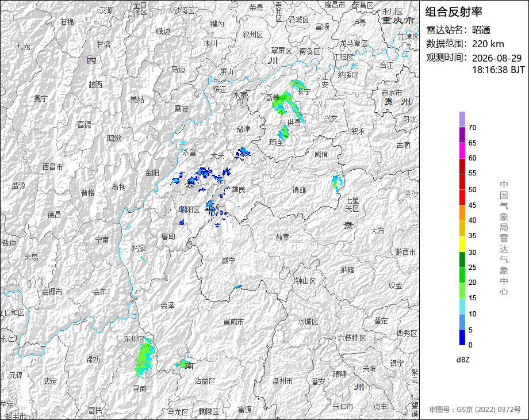Click the yellow 30 dBZ legend band
This screenshot has height=420, width=529.
pyautogui.click(x=462, y=244)
